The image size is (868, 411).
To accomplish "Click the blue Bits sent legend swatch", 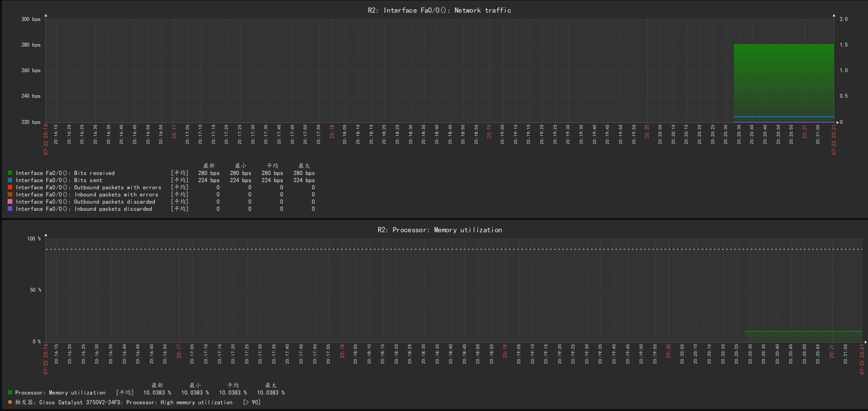I will click(x=10, y=180).
